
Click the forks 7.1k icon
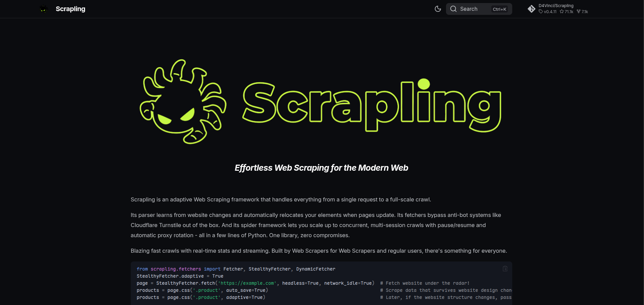point(578,11)
